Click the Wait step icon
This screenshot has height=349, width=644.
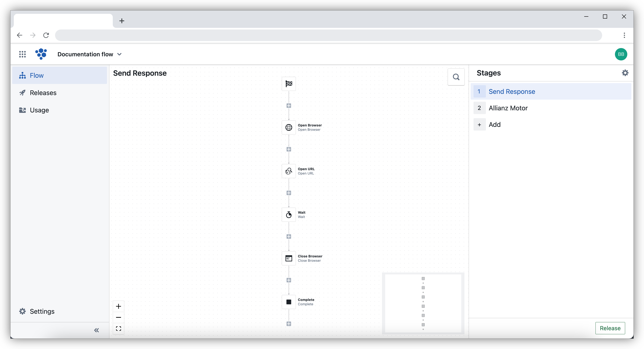pos(289,215)
